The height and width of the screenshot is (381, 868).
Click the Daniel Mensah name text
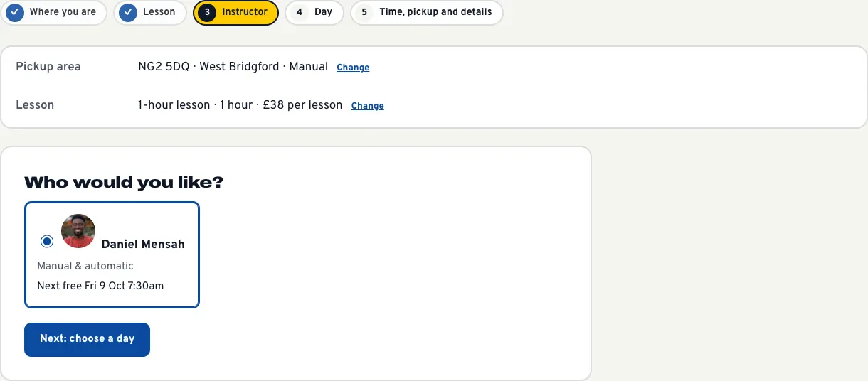click(143, 244)
